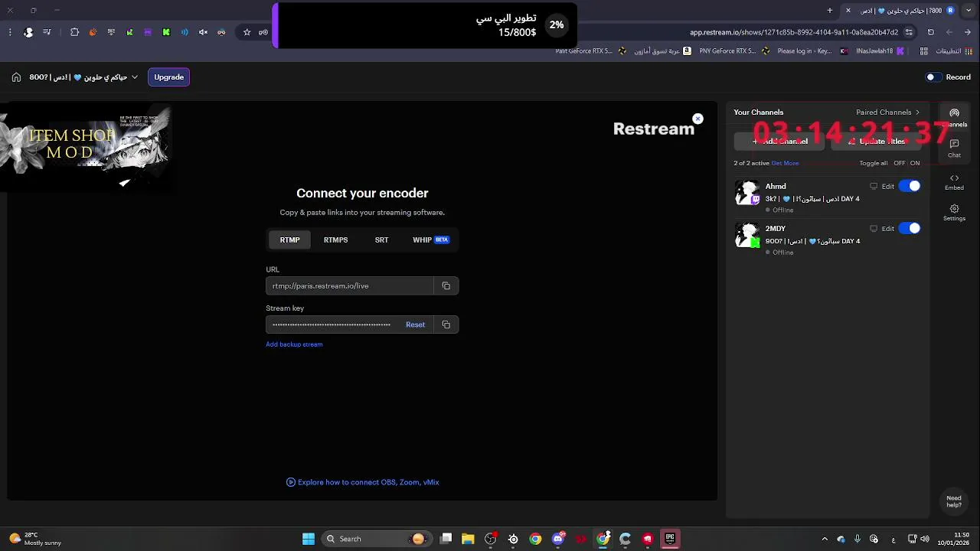Screen dimensions: 980x551
Task: Select the WHIP beta tab
Action: (x=431, y=240)
